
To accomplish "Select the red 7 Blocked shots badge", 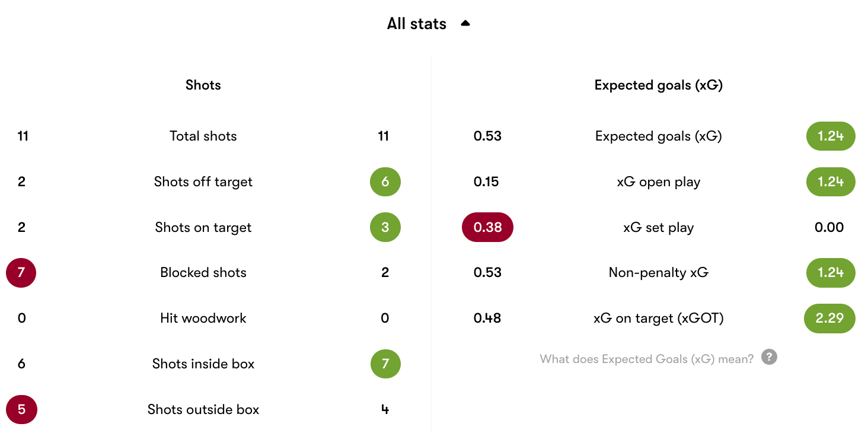I will click(21, 273).
